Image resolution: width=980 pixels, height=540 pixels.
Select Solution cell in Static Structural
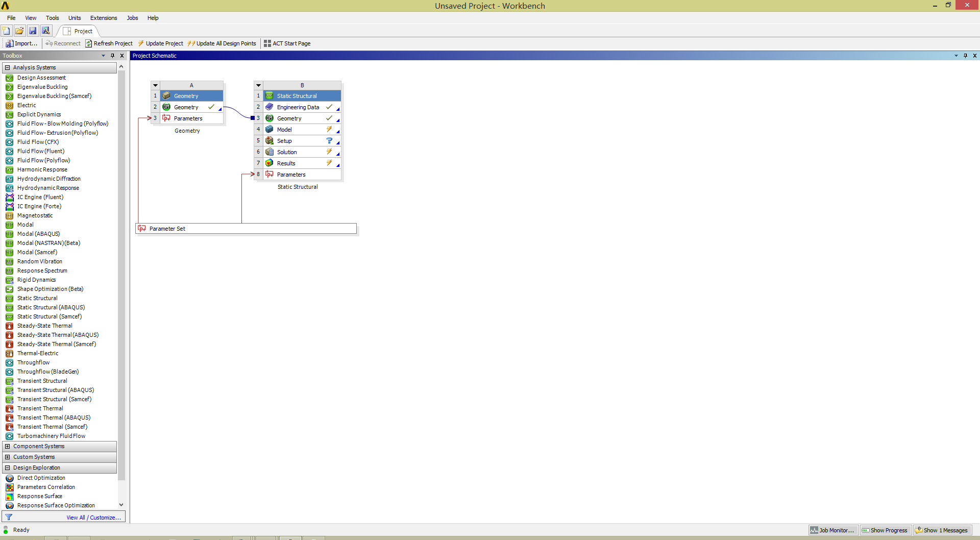pos(302,152)
